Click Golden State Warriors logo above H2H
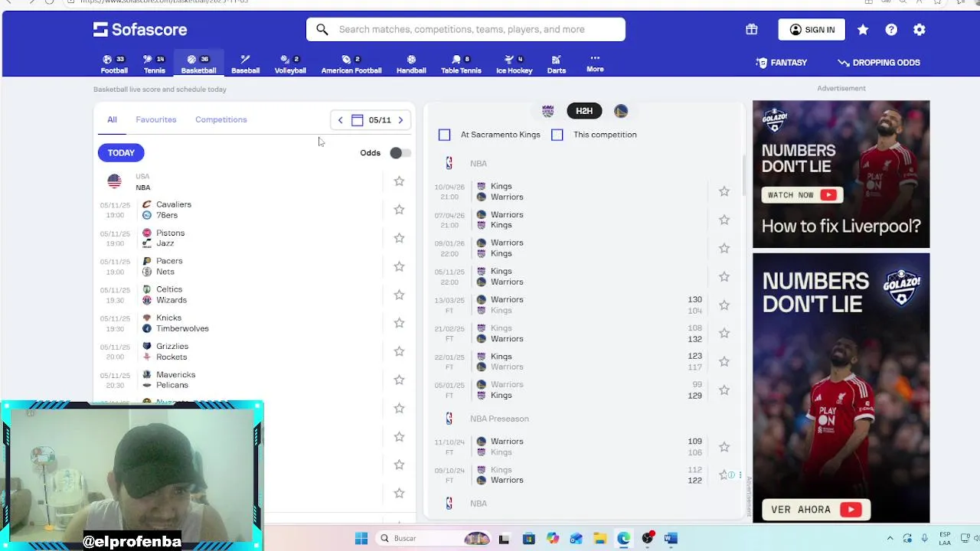 [621, 111]
